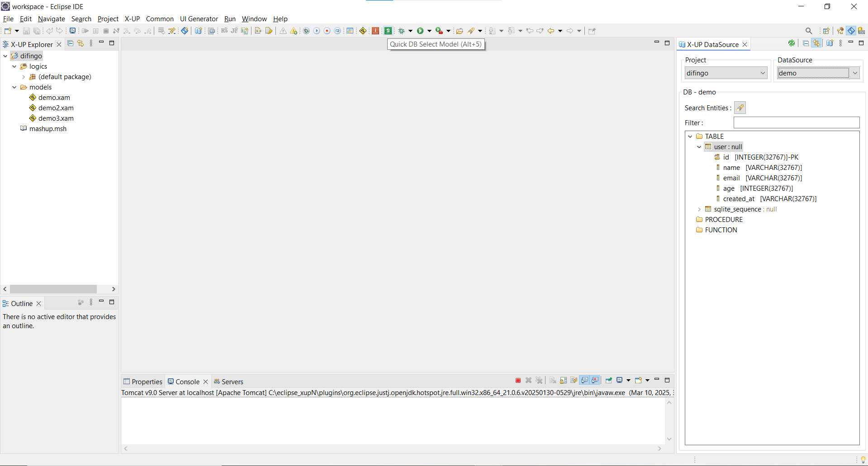Toggle Show Console on standard output change
The height and width of the screenshot is (466, 868).
point(585,381)
